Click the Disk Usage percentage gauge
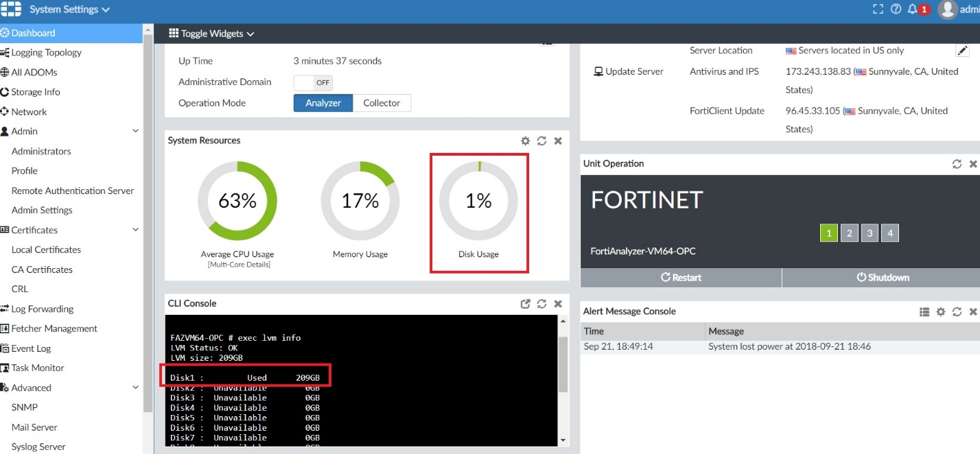Image resolution: width=980 pixels, height=454 pixels. click(479, 201)
